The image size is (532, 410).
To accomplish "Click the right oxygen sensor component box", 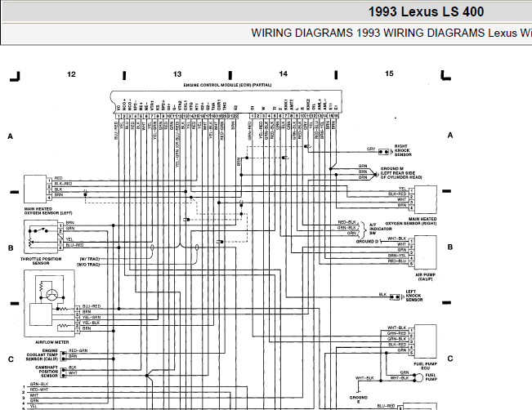I will [x=426, y=199].
